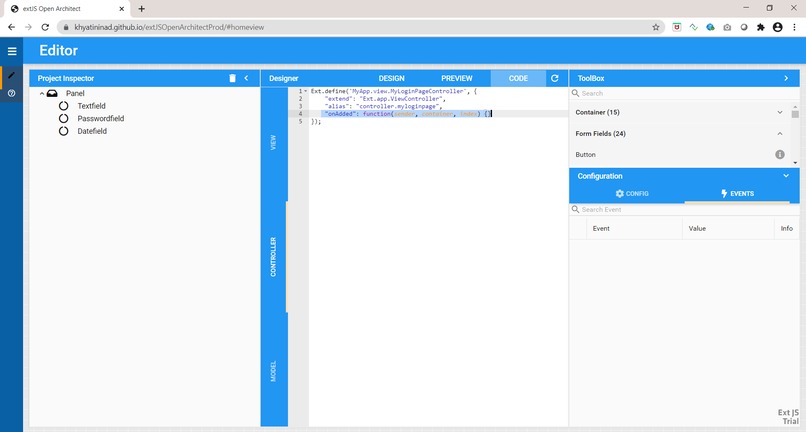
Task: Open a new browser tab
Action: click(x=141, y=9)
